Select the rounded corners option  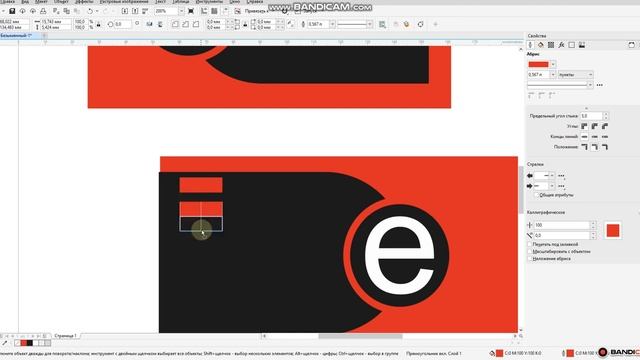pyautogui.click(x=595, y=126)
